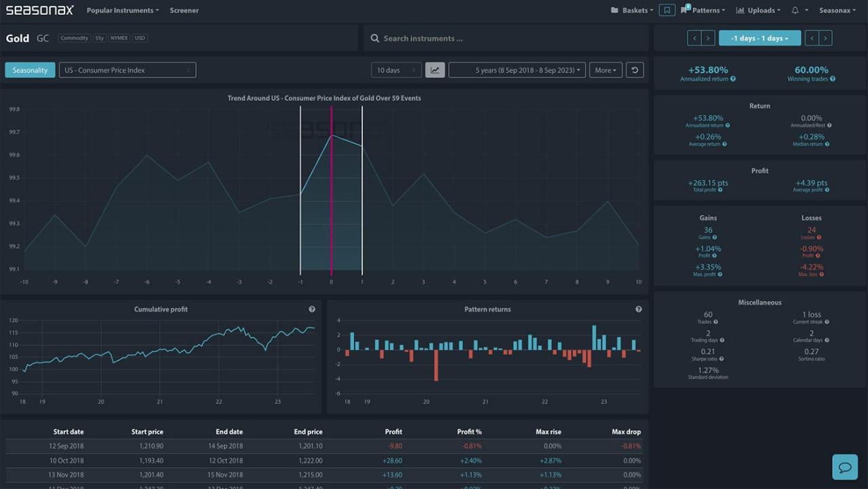This screenshot has width=868, height=489.
Task: Click the help icon beside Sharpe ratio
Action: pos(722,359)
